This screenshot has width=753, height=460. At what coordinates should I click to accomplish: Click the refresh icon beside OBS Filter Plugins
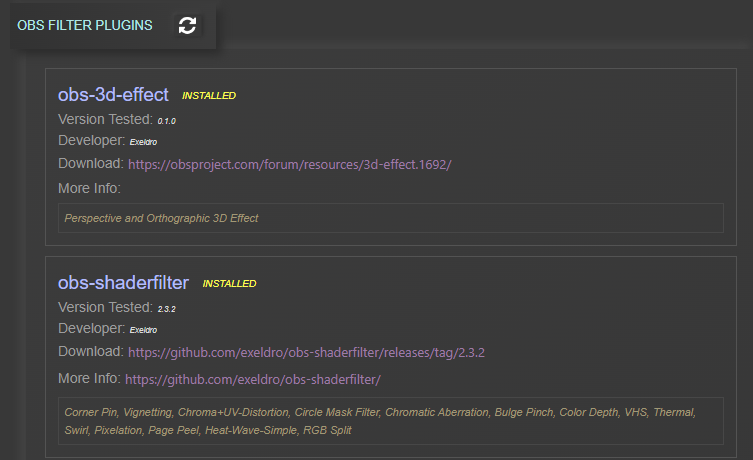coord(187,26)
